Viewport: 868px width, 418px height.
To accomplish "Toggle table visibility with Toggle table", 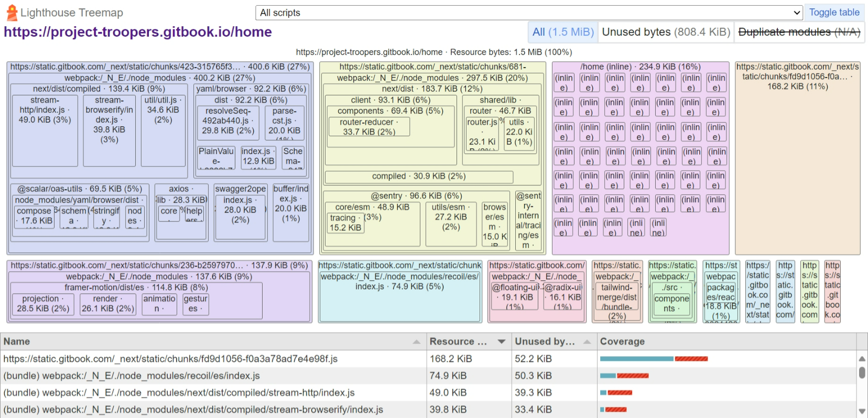I will tap(834, 13).
